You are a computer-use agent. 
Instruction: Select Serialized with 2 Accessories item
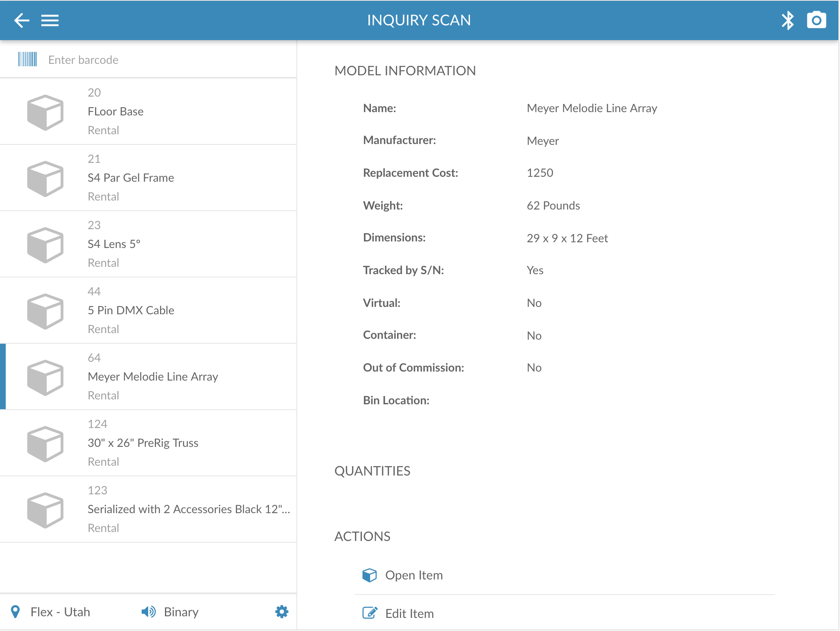tap(148, 509)
